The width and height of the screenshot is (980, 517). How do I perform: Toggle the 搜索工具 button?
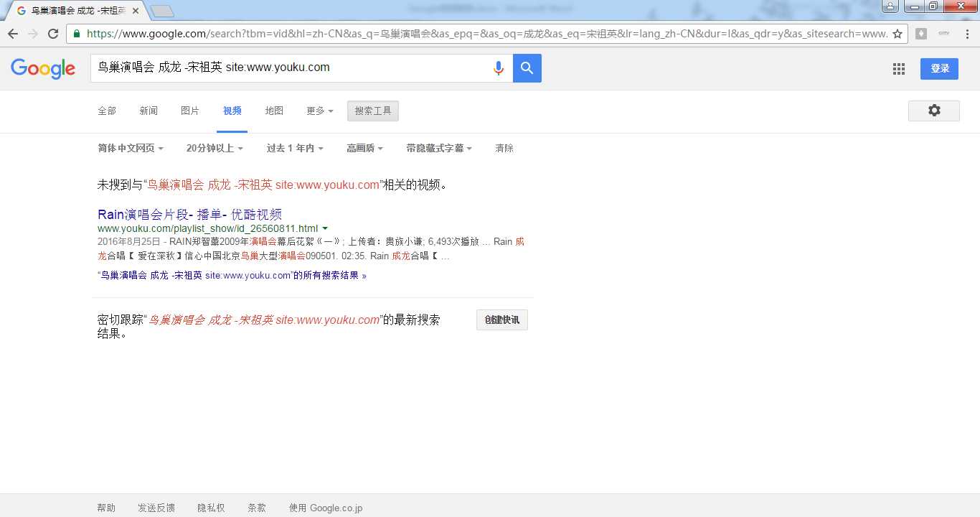click(x=373, y=111)
